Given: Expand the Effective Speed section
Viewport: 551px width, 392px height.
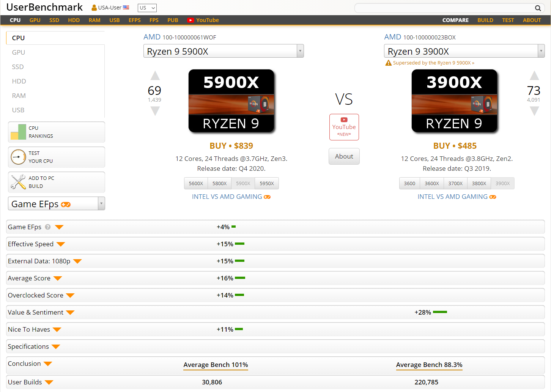Looking at the screenshot, I should [61, 244].
